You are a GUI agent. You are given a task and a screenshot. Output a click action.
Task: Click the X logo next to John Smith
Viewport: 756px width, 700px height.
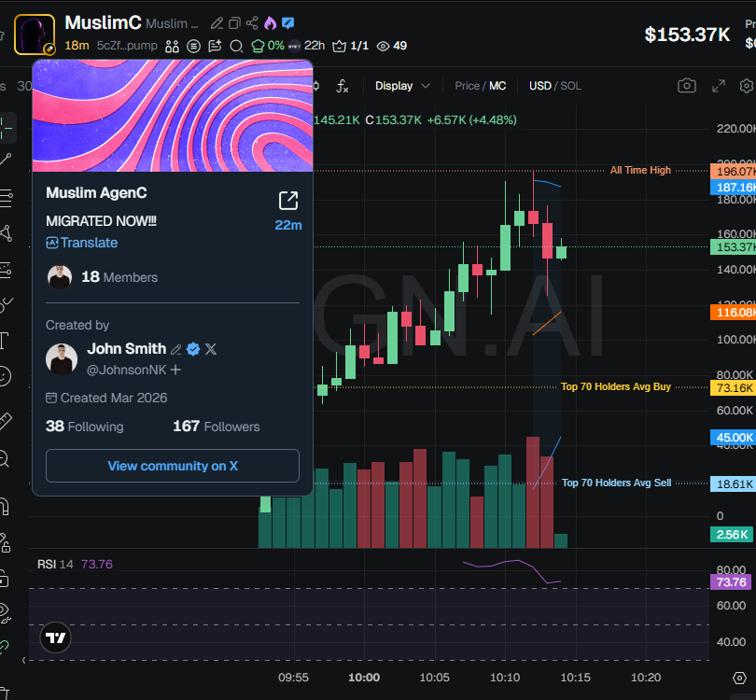pyautogui.click(x=211, y=348)
